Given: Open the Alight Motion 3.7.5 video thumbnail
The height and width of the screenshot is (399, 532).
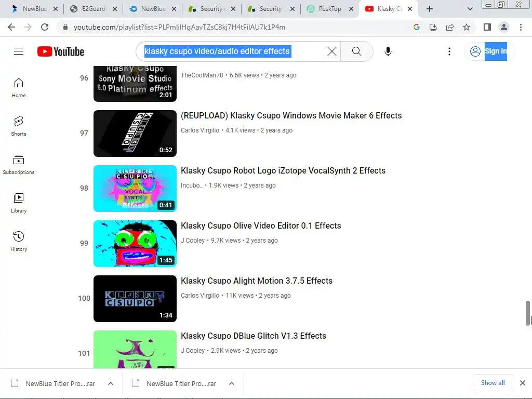Looking at the screenshot, I should (135, 299).
